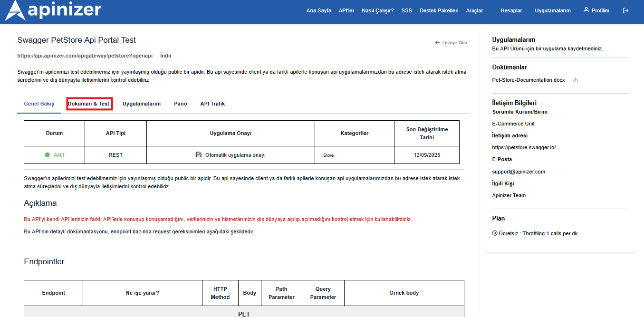Click the Query Parameter column header
This screenshot has width=644, height=317.
point(323,293)
